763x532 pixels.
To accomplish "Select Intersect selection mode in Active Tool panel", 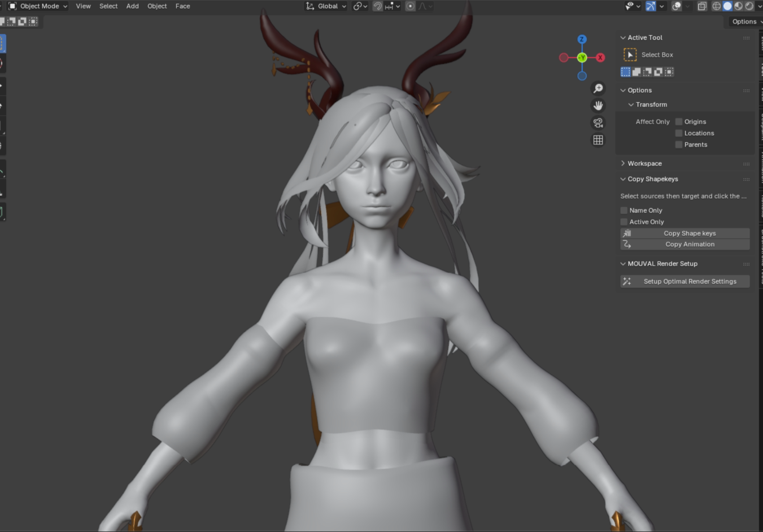I will pyautogui.click(x=669, y=72).
